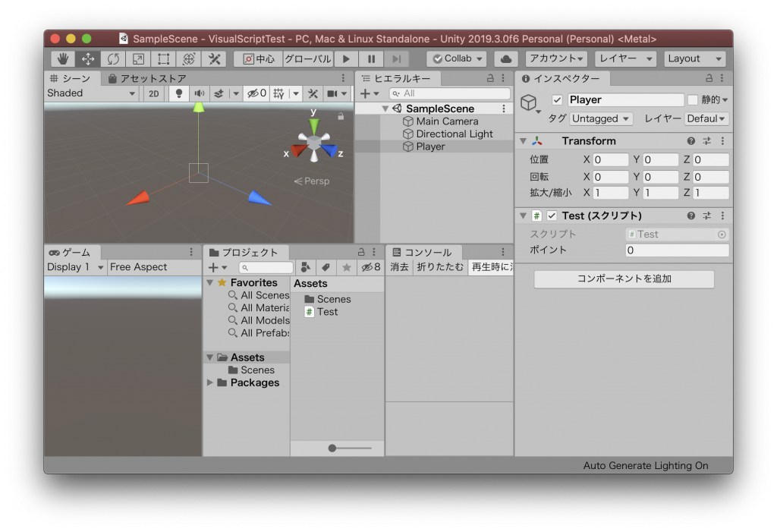777x532 pixels.
Task: Open the レイヤー layers dropdown in toolbar
Action: click(625, 59)
